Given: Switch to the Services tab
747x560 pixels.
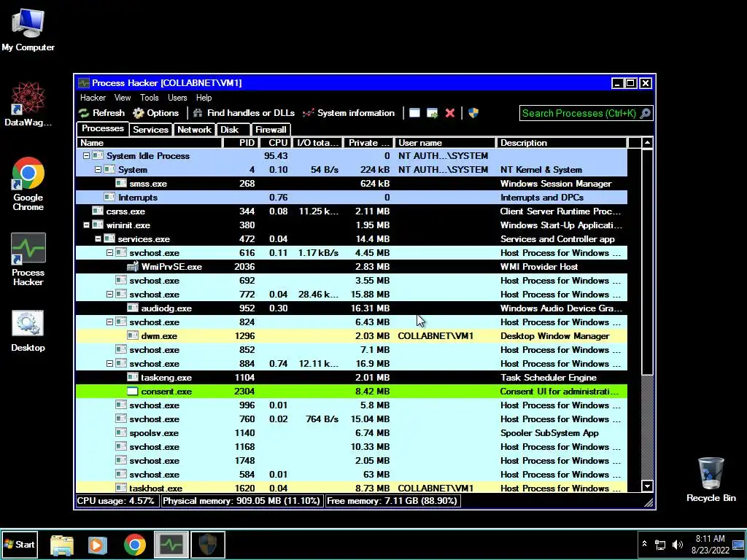Looking at the screenshot, I should [150, 130].
